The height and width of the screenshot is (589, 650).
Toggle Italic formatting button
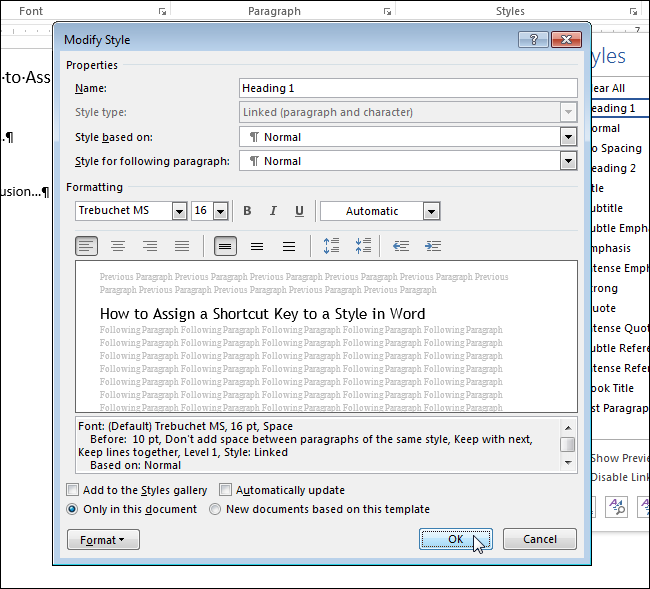point(273,211)
